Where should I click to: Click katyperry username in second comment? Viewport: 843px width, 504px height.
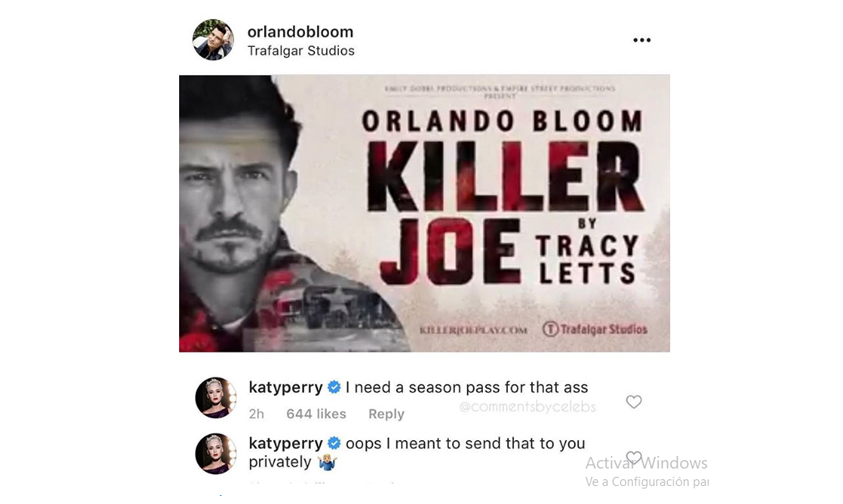285,443
